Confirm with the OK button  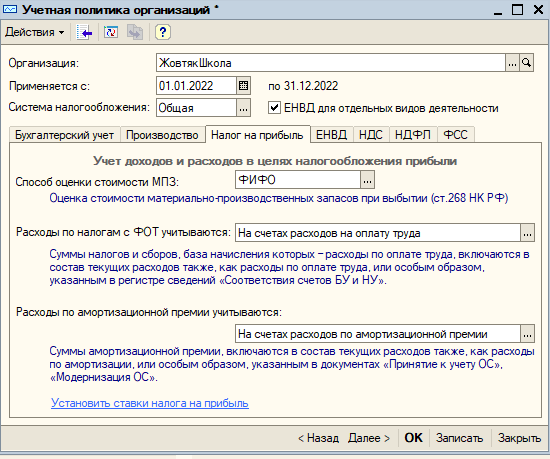pos(414,438)
